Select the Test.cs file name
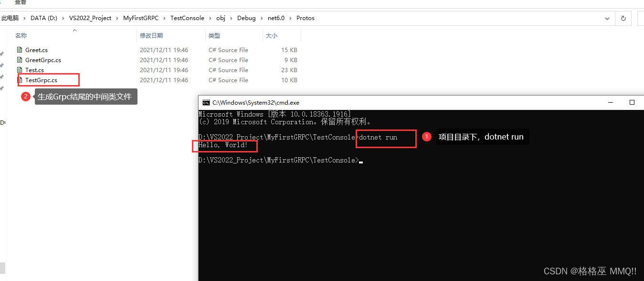 point(34,70)
